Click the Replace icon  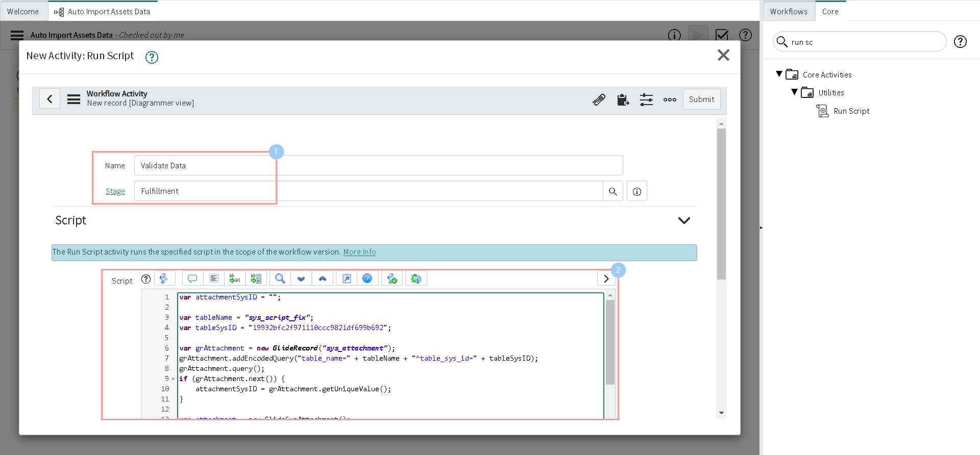click(x=235, y=279)
